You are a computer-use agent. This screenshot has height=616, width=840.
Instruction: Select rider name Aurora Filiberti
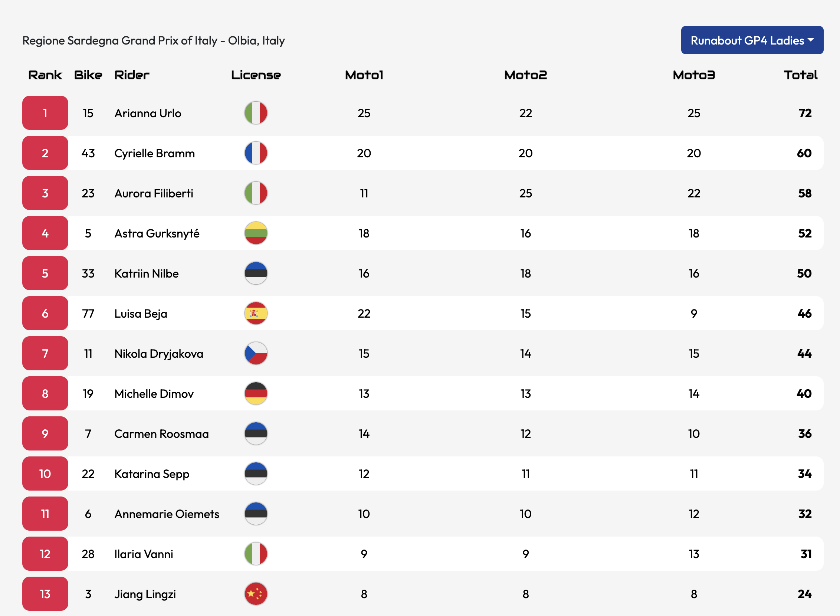click(x=154, y=193)
